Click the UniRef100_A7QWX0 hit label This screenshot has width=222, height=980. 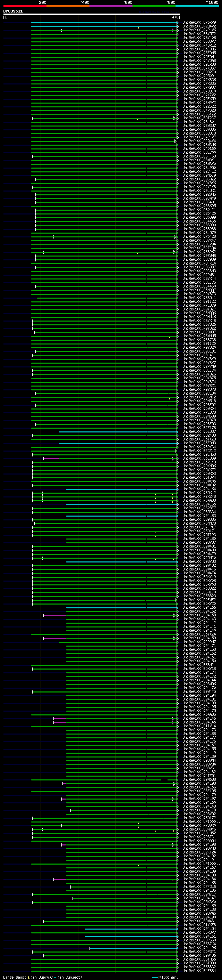coord(199,826)
